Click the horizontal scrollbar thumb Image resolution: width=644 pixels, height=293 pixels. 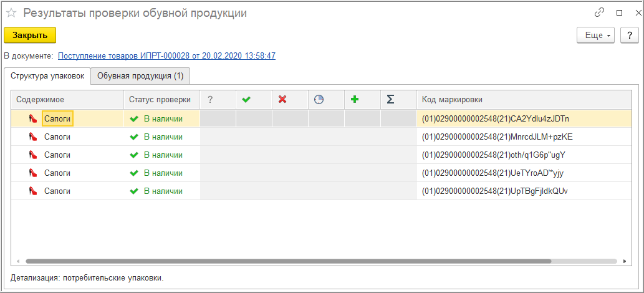288,261
